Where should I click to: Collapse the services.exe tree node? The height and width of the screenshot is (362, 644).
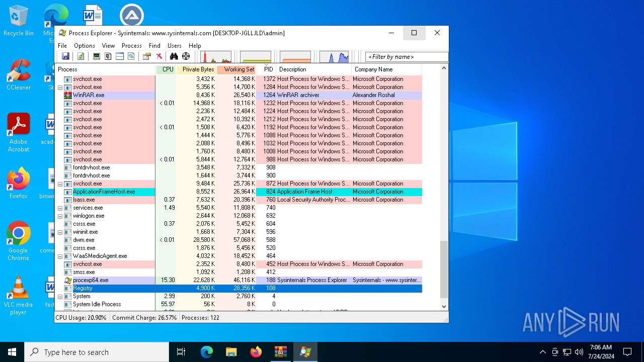[60, 208]
